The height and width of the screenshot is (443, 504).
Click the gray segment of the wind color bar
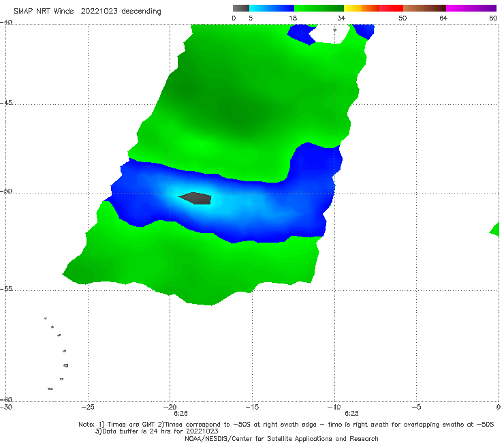tap(240, 8)
